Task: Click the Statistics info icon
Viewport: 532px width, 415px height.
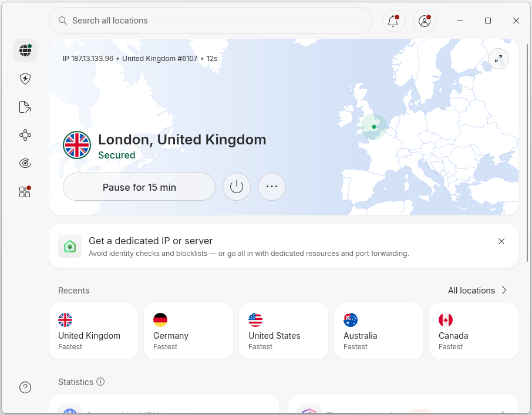Action: pyautogui.click(x=100, y=382)
